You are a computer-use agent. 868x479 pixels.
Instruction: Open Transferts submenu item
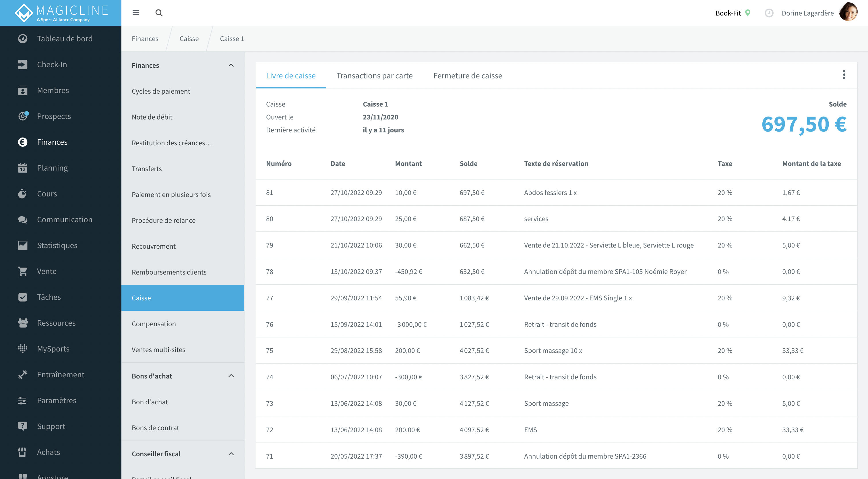point(183,169)
